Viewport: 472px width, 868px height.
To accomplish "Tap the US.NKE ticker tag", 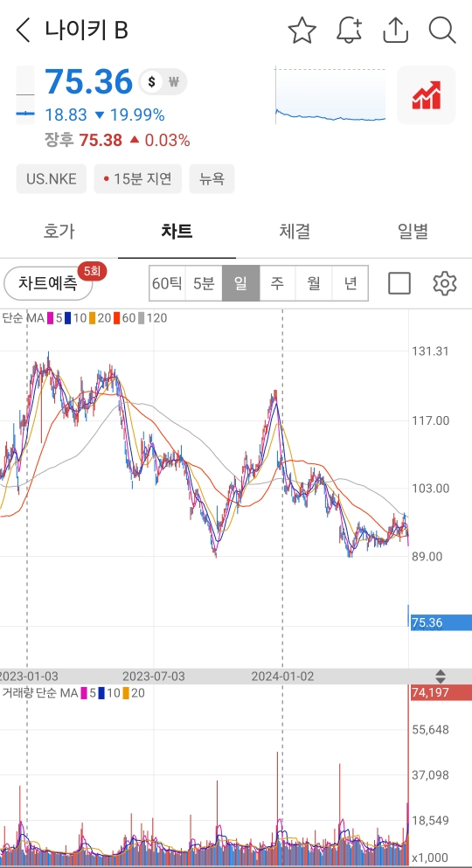I will click(51, 179).
